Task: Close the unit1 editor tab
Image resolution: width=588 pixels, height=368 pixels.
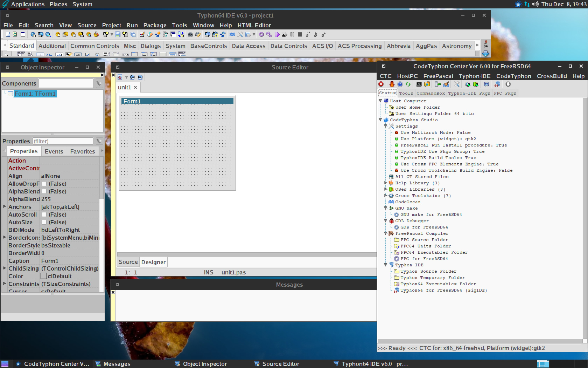Action: pos(135,87)
